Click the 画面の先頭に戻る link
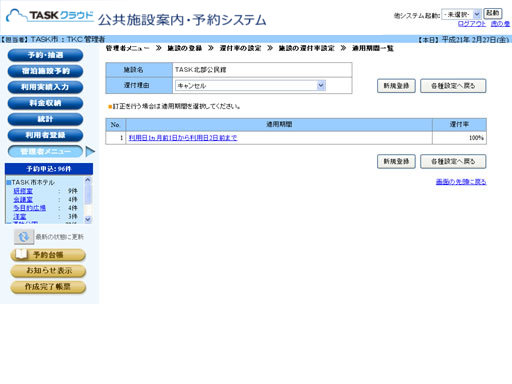512x384 pixels. pos(461,182)
